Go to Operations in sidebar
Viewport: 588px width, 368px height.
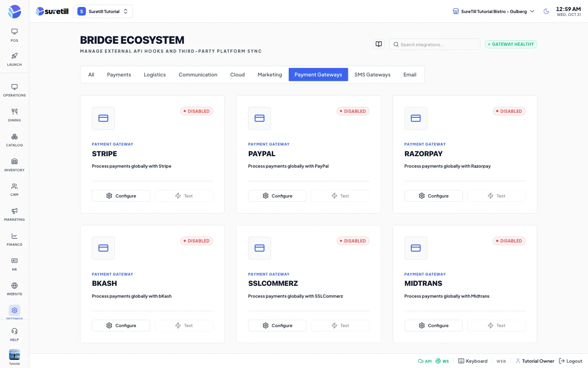(14, 90)
